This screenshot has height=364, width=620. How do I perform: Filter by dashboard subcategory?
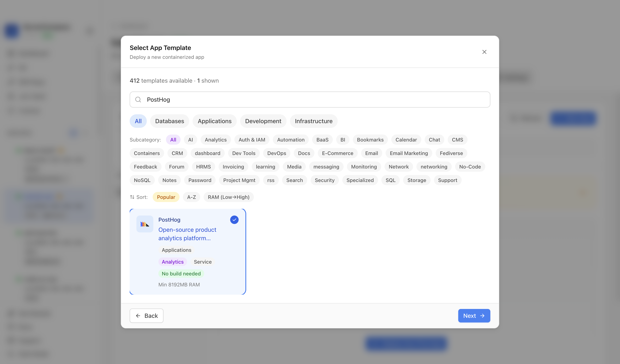[x=207, y=153]
